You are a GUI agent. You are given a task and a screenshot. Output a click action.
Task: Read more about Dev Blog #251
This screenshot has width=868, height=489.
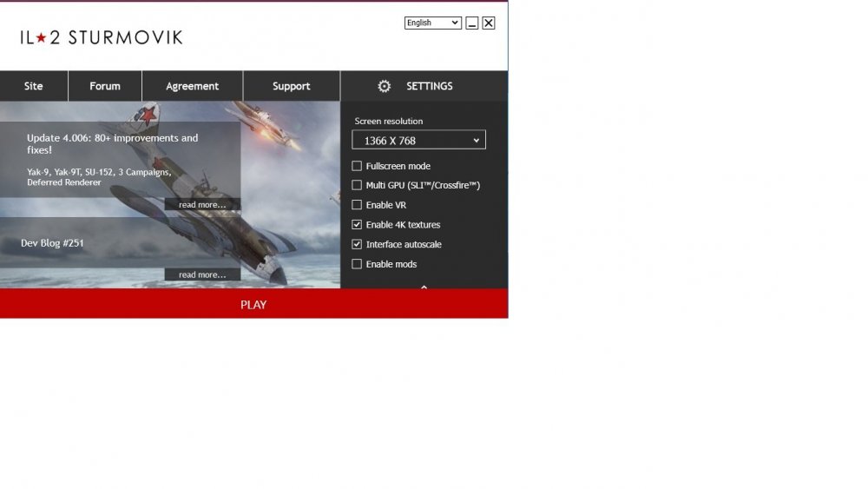point(202,274)
